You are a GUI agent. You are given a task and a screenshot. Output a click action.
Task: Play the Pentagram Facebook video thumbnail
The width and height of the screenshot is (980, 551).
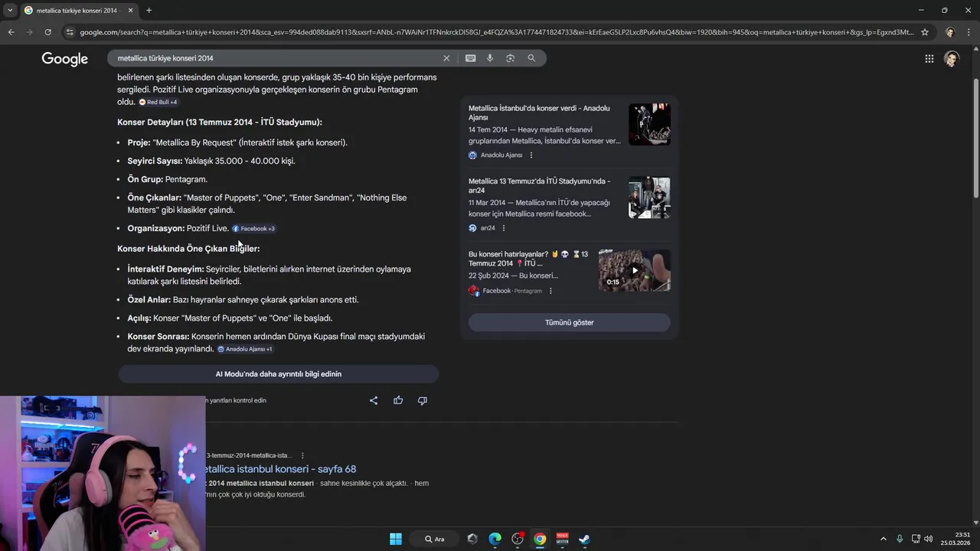[x=634, y=270]
